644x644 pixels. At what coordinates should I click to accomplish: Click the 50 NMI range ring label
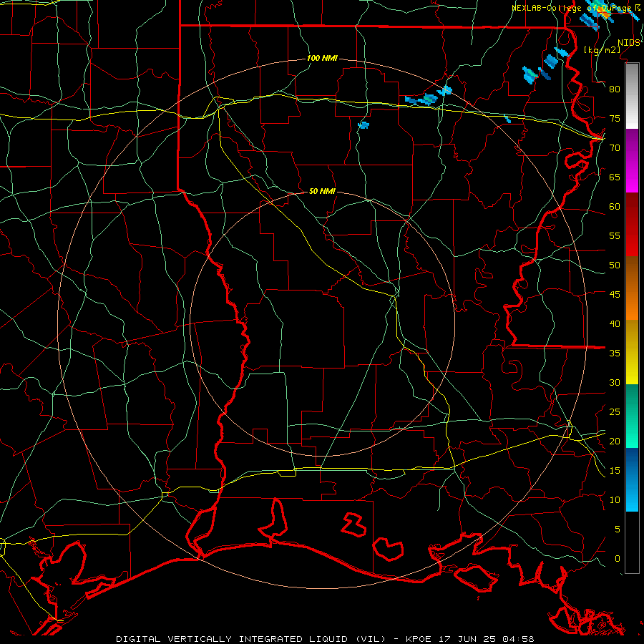coord(322,191)
